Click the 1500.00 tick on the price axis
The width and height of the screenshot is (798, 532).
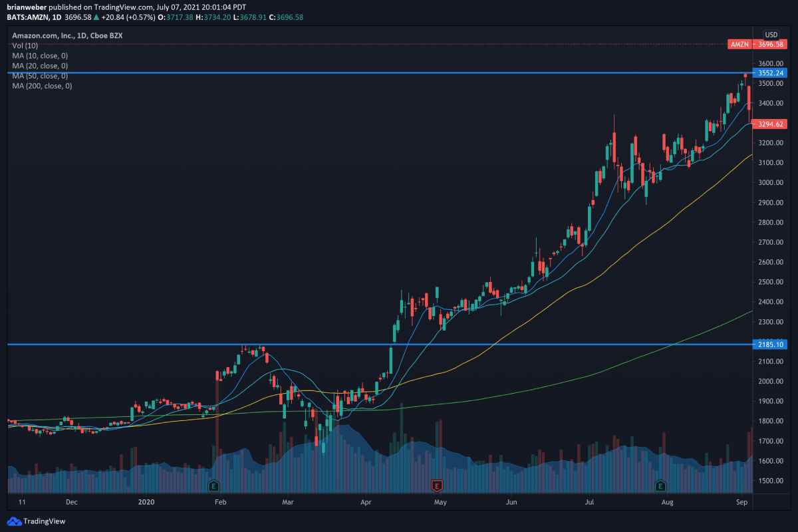pos(771,481)
